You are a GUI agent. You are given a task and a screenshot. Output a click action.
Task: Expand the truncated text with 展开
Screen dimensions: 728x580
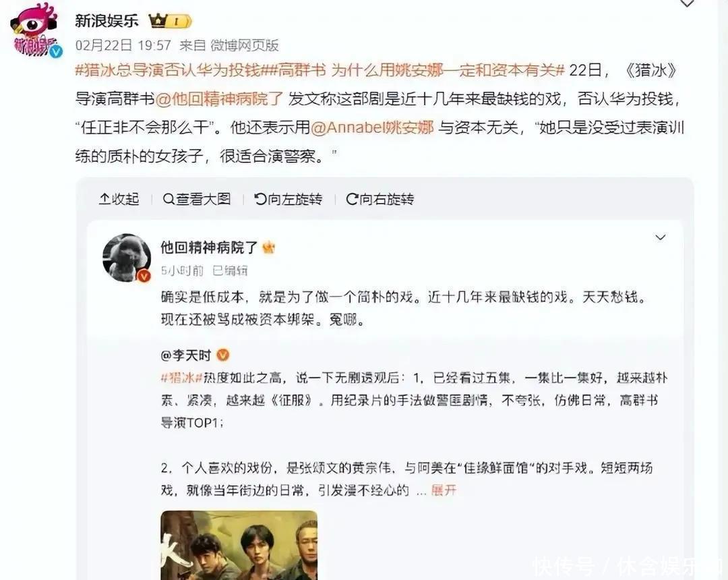tap(444, 490)
